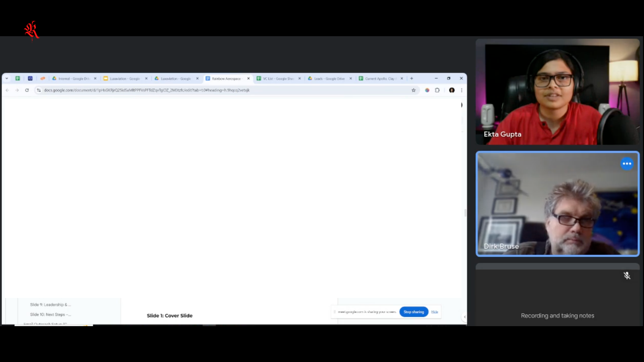Viewport: 644px width, 362px height.
Task: Click the document vertical scrollbar handle
Action: click(465, 213)
